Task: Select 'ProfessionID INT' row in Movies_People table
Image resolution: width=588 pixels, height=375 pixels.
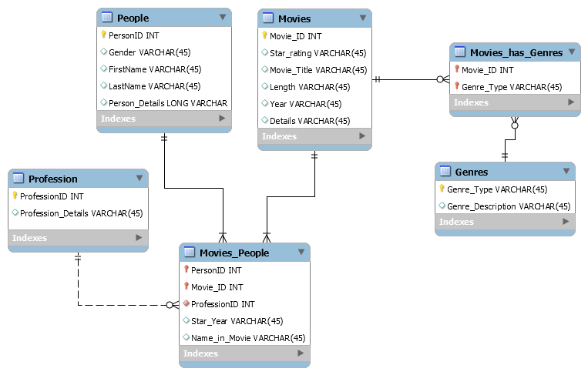Action: point(244,304)
